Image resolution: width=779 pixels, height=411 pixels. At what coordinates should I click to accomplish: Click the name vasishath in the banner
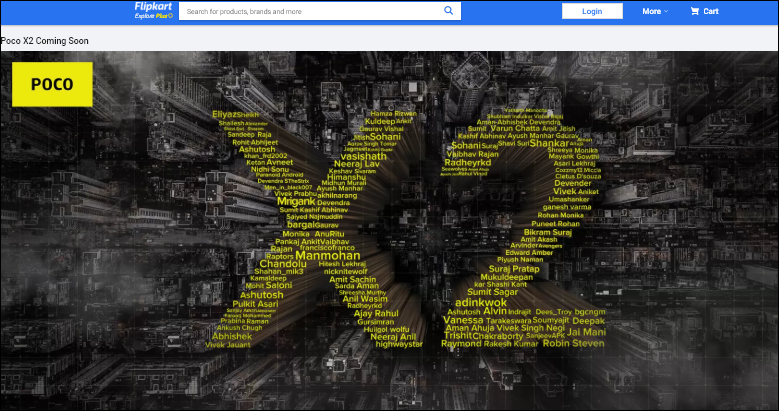coord(363,157)
